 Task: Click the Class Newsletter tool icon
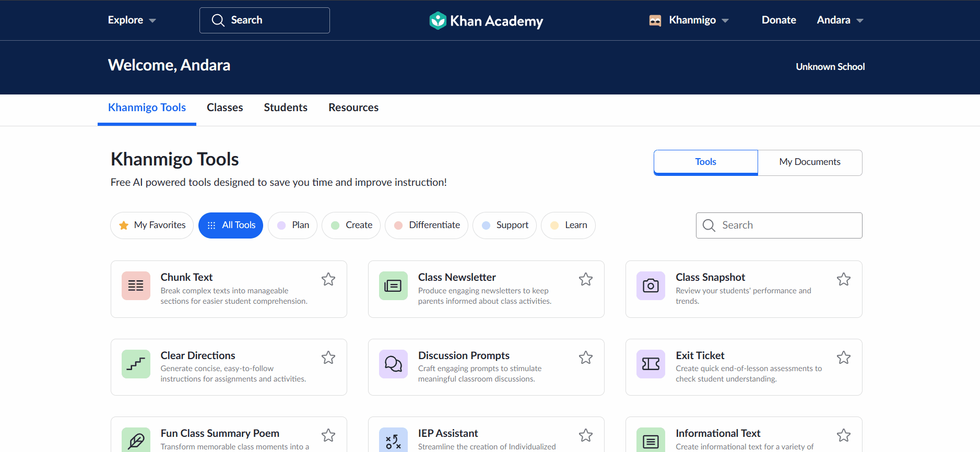click(x=393, y=286)
